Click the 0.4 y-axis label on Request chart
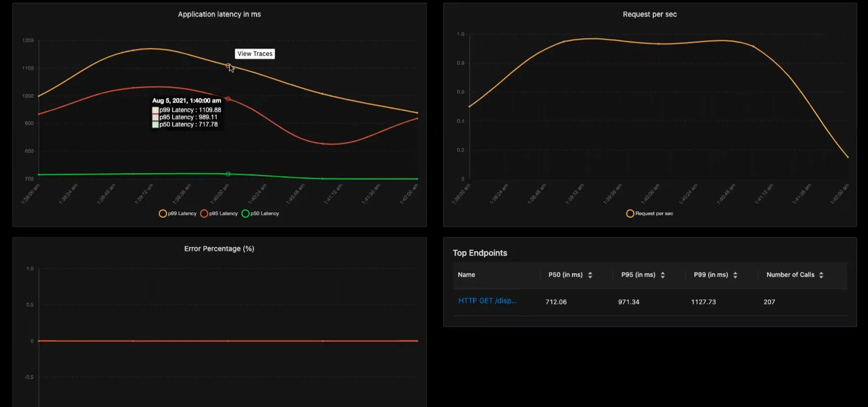868x407 pixels. (x=460, y=121)
